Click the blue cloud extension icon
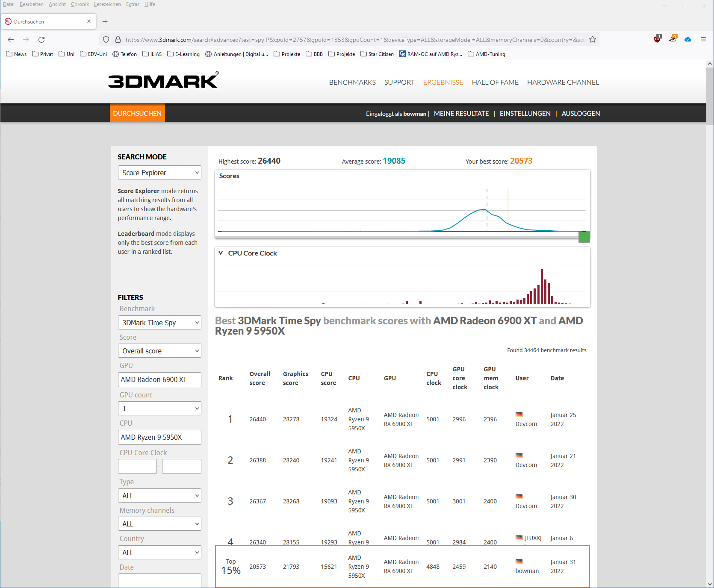Image resolution: width=714 pixels, height=588 pixels. [688, 39]
